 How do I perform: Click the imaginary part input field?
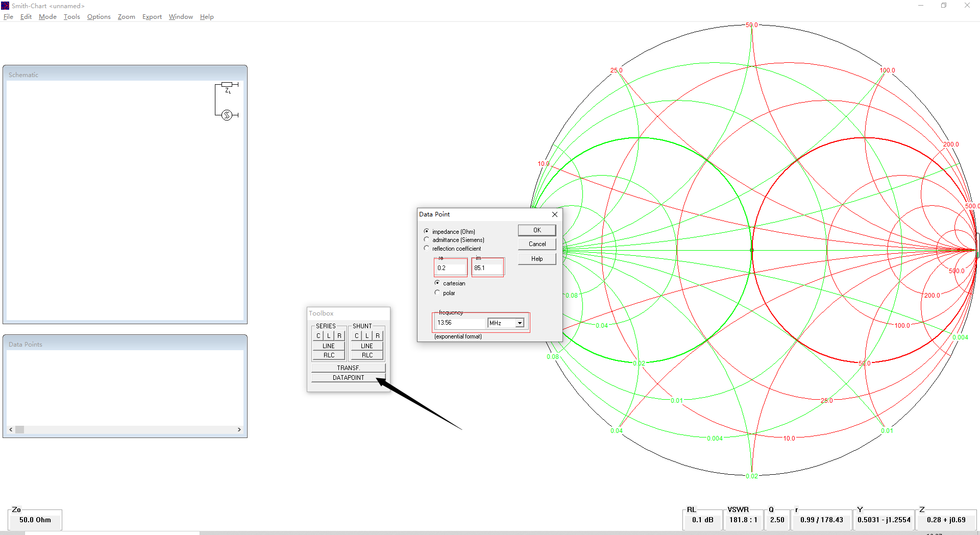click(x=487, y=267)
